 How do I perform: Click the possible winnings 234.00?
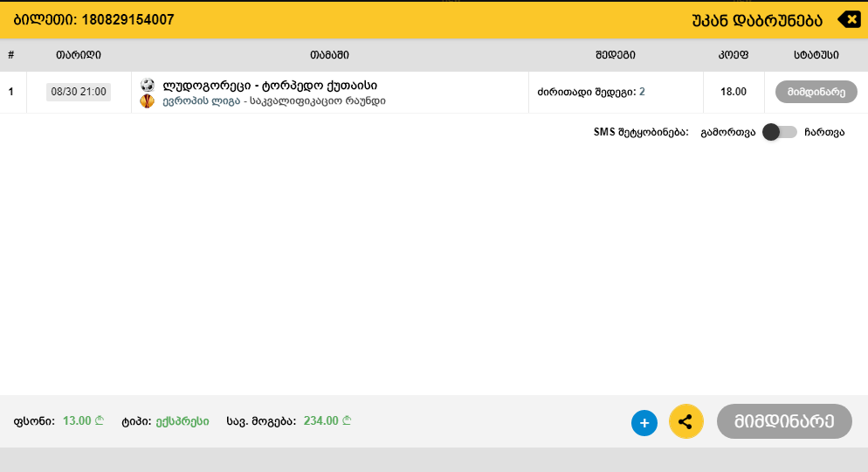point(327,421)
